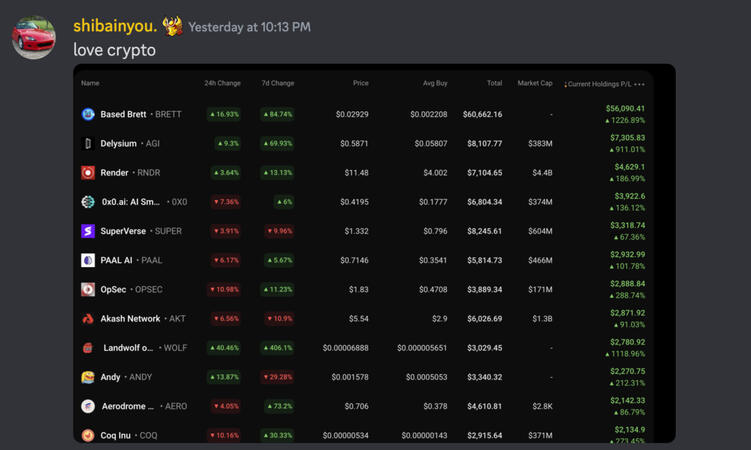Click Andy's 29.28% 7d change badge
Screen dimensions: 751x450
tap(277, 377)
